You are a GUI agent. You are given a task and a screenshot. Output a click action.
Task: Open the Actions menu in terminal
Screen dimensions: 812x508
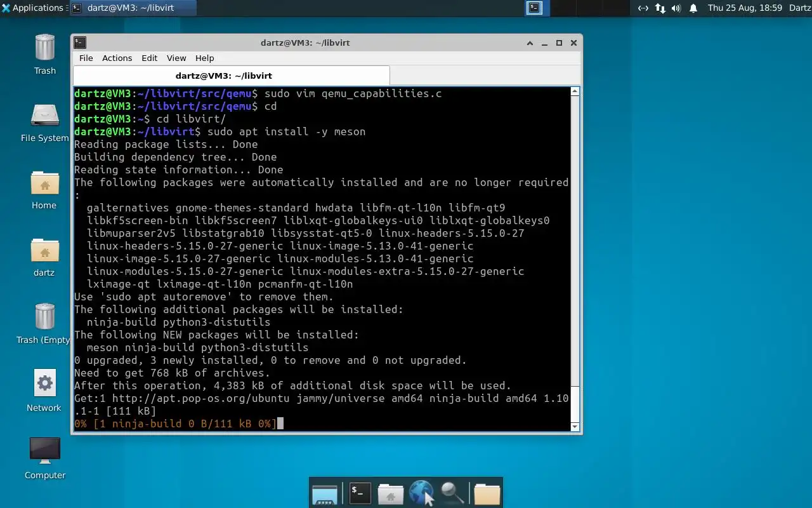[117, 58]
